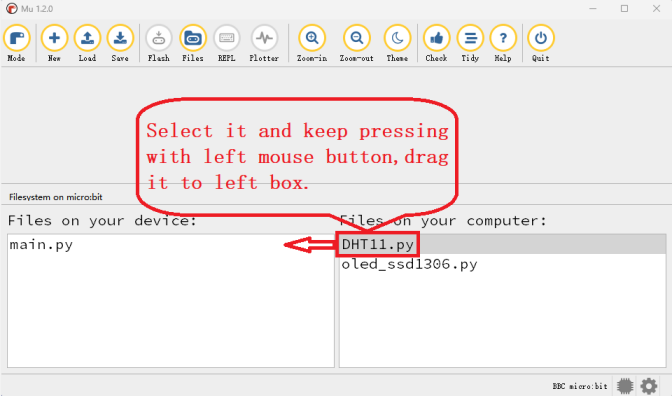Maximize the Mu window
Viewport: 672px width, 397px height.
click(x=624, y=9)
